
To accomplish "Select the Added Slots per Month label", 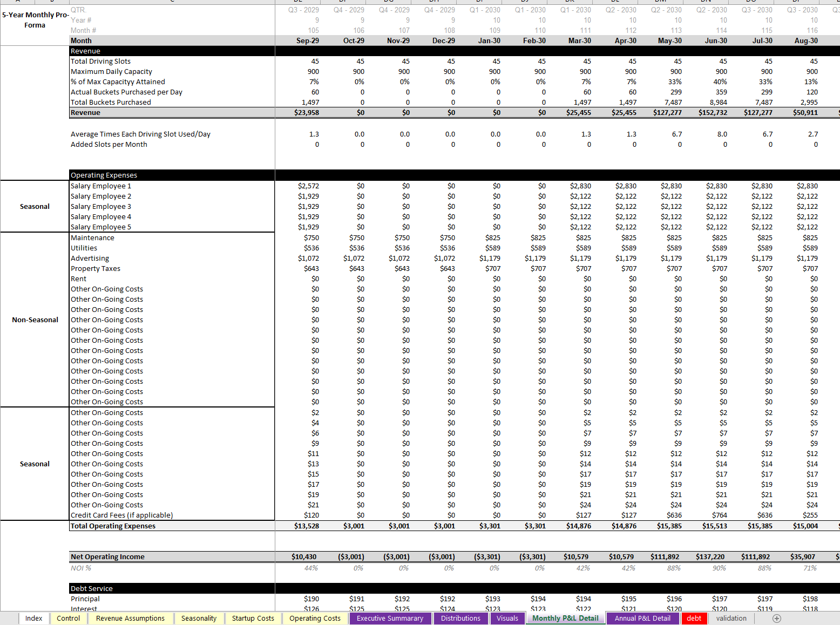I will (109, 144).
